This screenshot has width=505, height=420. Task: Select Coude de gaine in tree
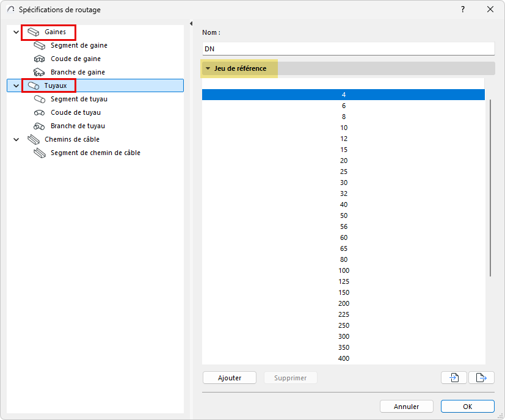(76, 59)
